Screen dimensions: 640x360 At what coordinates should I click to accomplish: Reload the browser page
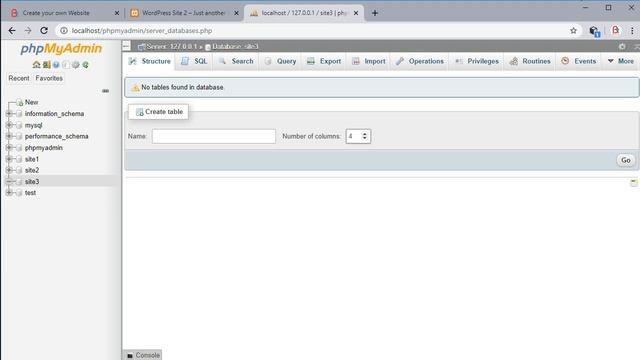44,31
